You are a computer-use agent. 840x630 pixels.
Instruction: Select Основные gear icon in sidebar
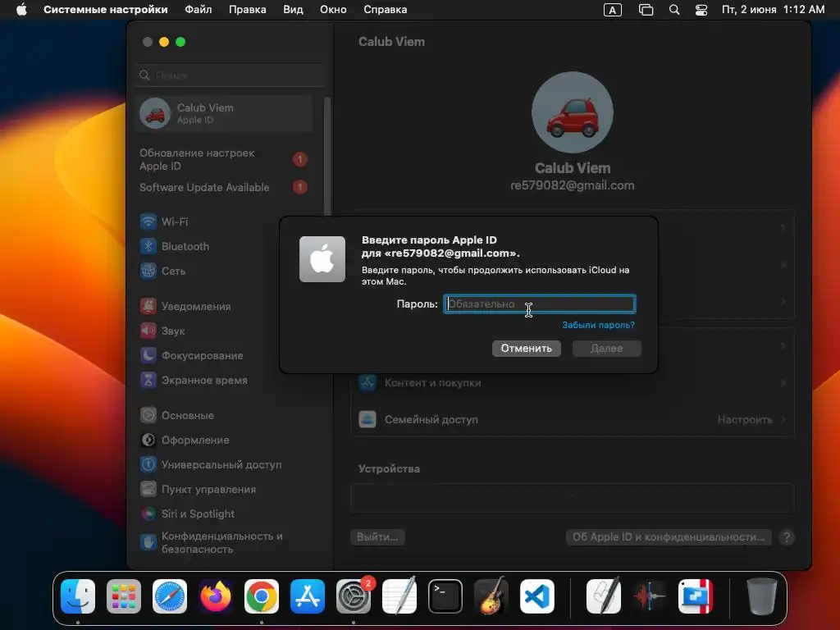click(x=148, y=415)
